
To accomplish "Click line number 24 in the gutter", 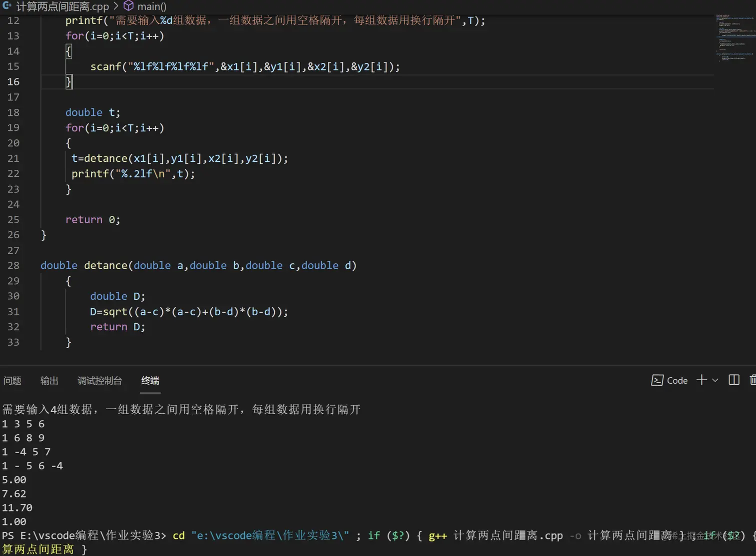I will coord(13,204).
